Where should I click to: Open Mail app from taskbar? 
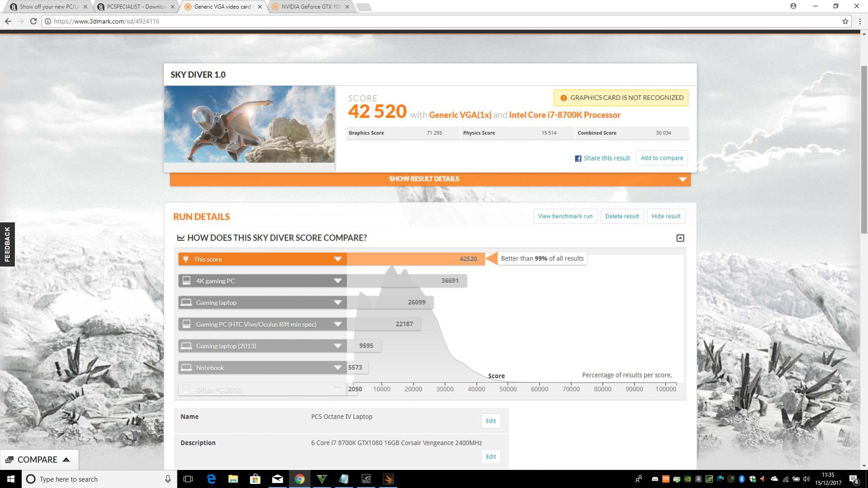coord(277,479)
